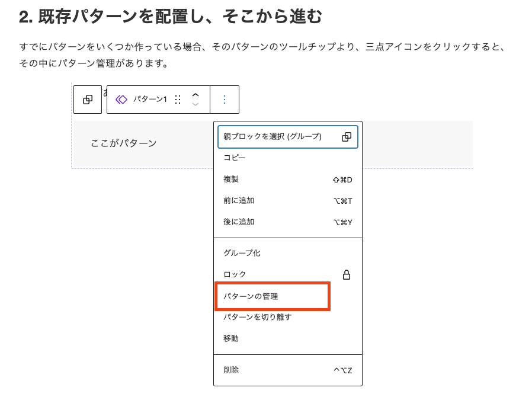This screenshot has width=532, height=410.
Task: Select 親ブロックを選択 (グループ) menu item
Action: click(288, 137)
